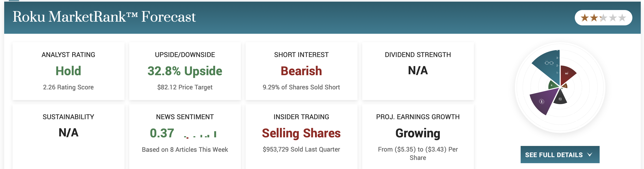Click the $82.12 Price Target text
Viewport: 644px width, 169px height.
pos(185,87)
